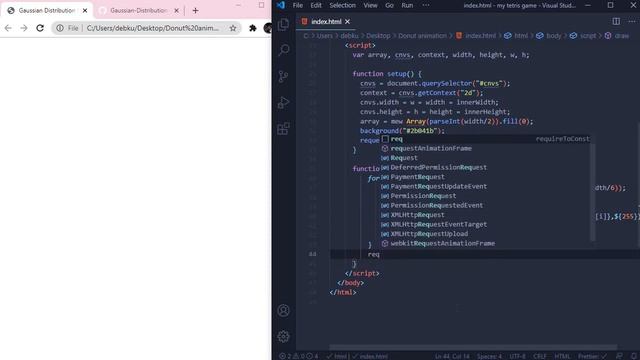Open draw breadcrumb symbol dropdown
Screen dimensions: 640x360
pos(617,36)
